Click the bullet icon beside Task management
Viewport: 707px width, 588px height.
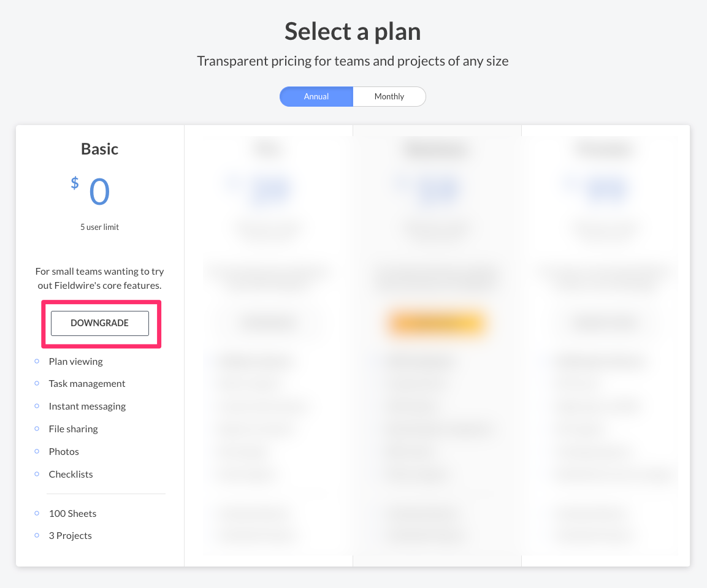tap(37, 384)
